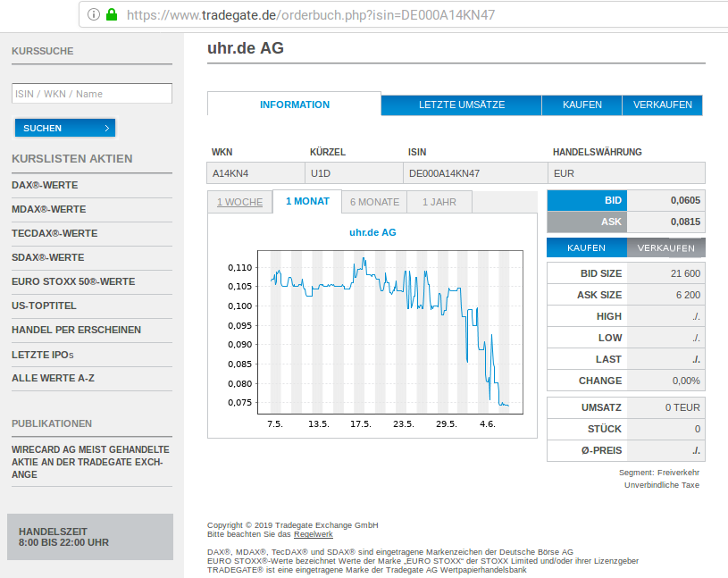The width and height of the screenshot is (728, 578).
Task: Open the Regelwerk link in footer
Action: (x=314, y=534)
